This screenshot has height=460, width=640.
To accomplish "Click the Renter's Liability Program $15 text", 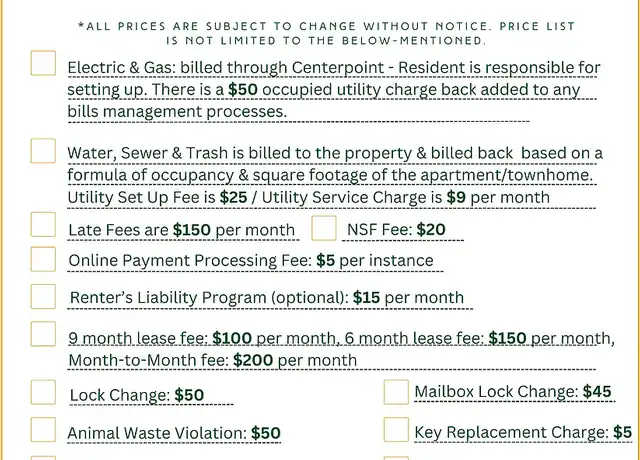I will pos(267,298).
